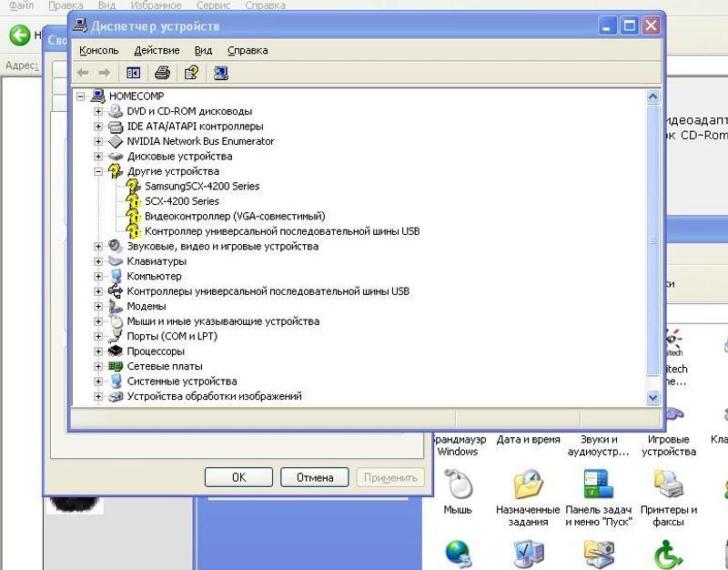728x570 pixels.
Task: Expand the Процессоры node
Action: (x=98, y=351)
